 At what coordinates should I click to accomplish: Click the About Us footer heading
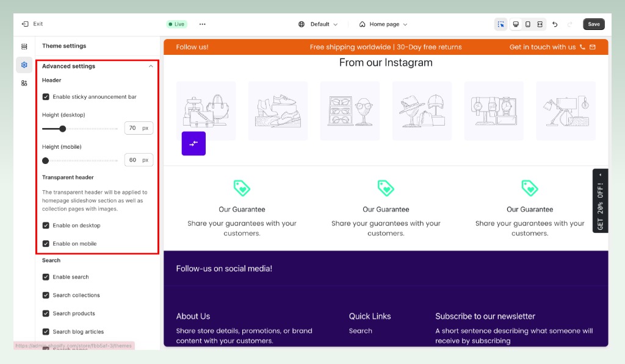pyautogui.click(x=193, y=316)
